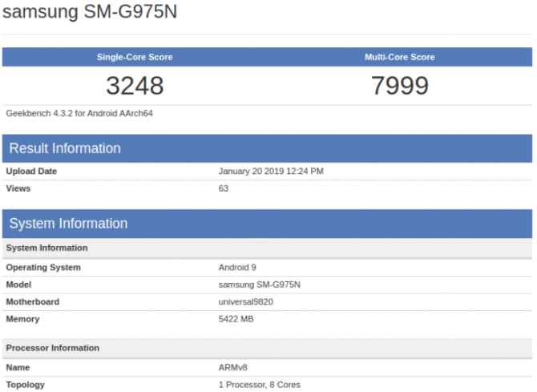The width and height of the screenshot is (537, 392).
Task: Select the Multi-Core Score header
Action: [400, 57]
